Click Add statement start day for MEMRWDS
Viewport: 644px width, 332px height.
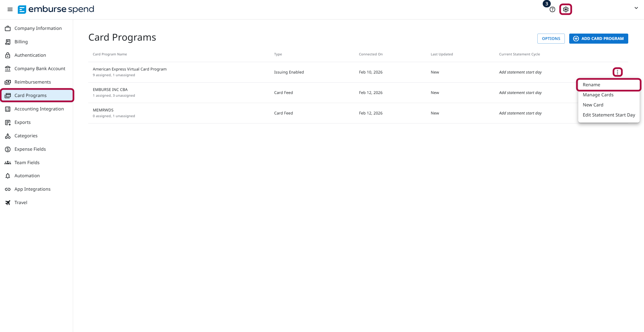tap(520, 113)
